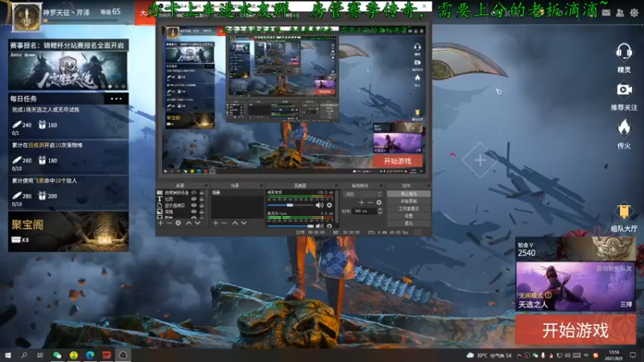Open OBS 设置 settings button
This screenshot has height=362, width=644.
pos(408,216)
